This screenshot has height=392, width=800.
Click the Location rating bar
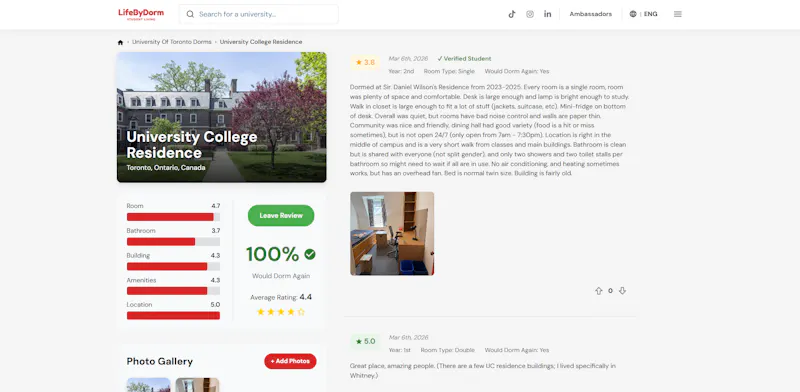173,315
